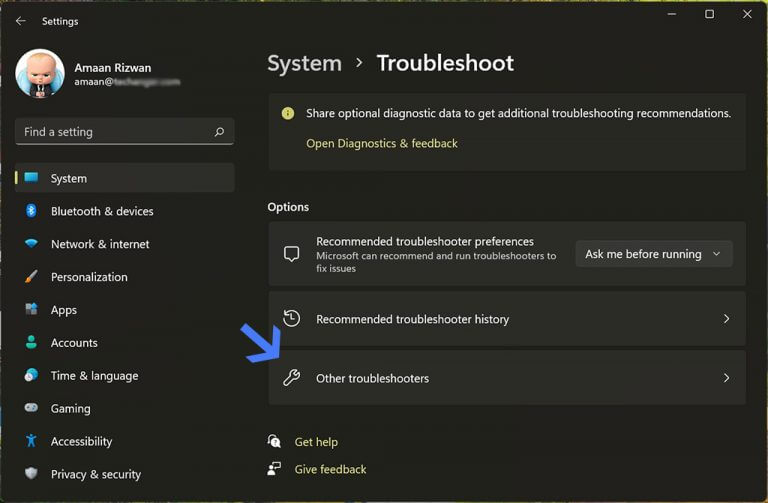Expand Other troubleshooters chevron

[x=726, y=378]
